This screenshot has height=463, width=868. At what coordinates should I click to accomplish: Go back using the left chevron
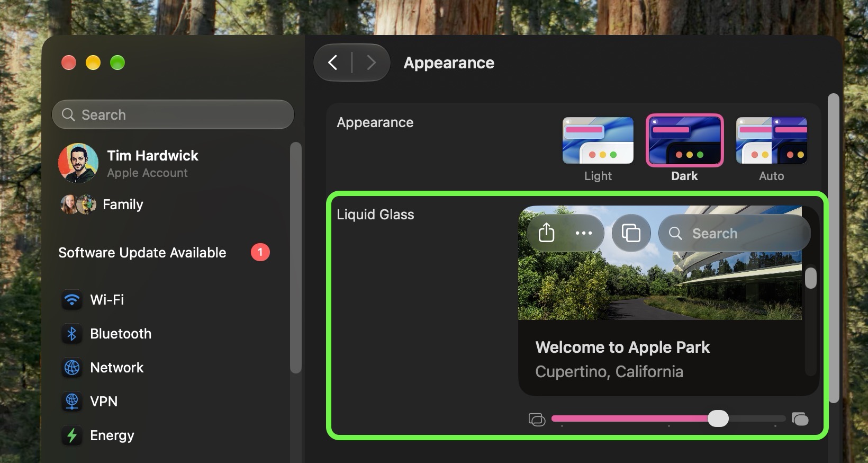pyautogui.click(x=333, y=63)
